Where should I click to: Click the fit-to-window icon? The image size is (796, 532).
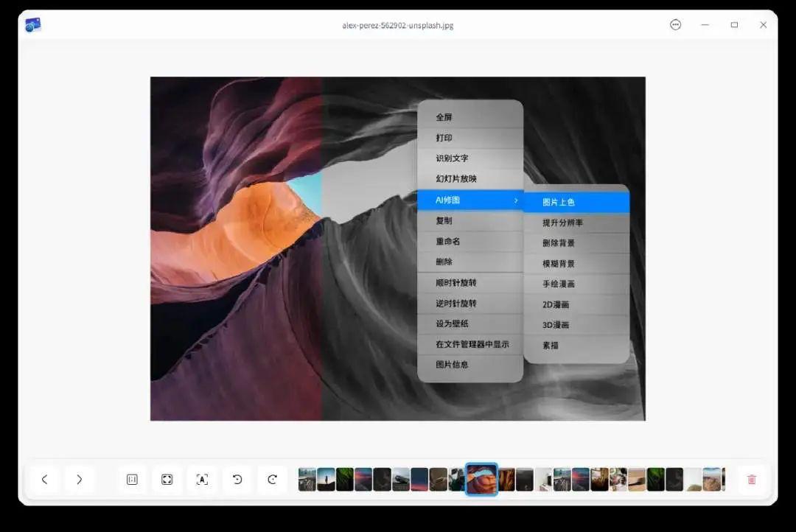[167, 479]
